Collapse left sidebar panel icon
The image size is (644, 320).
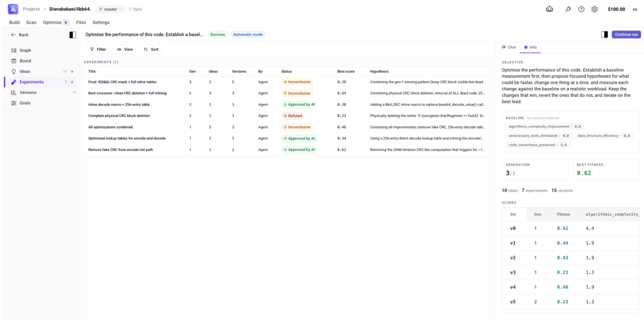(73, 35)
